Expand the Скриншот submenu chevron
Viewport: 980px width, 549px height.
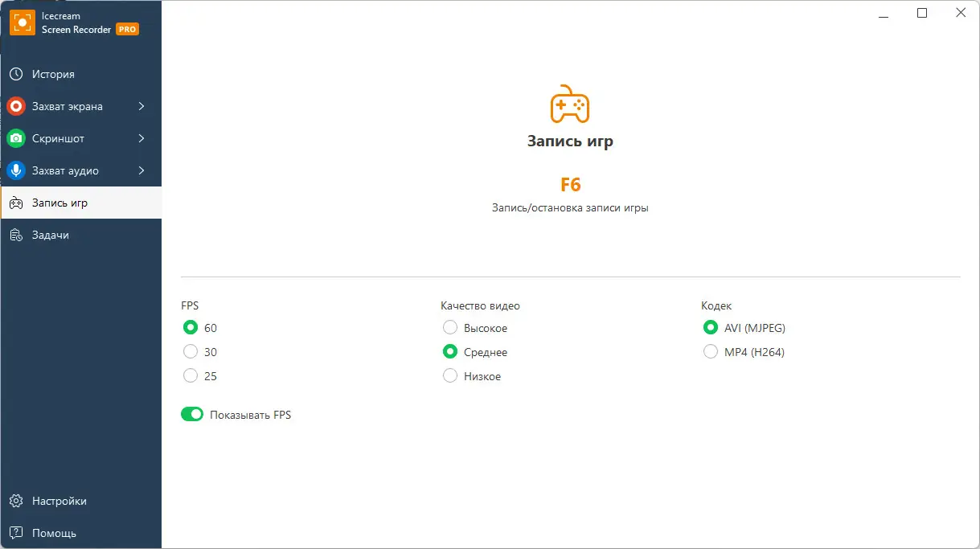[141, 138]
